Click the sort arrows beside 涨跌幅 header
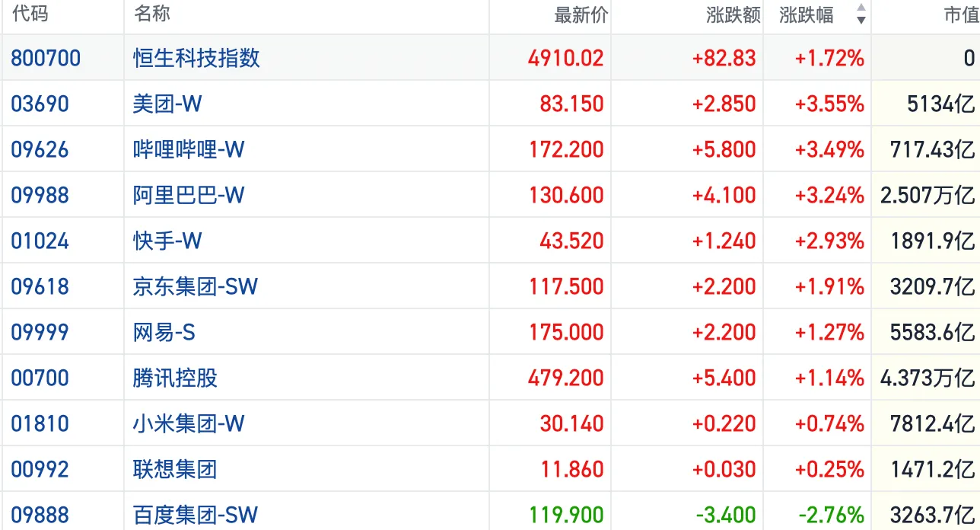Viewport: 980px width, 530px height. tap(861, 14)
